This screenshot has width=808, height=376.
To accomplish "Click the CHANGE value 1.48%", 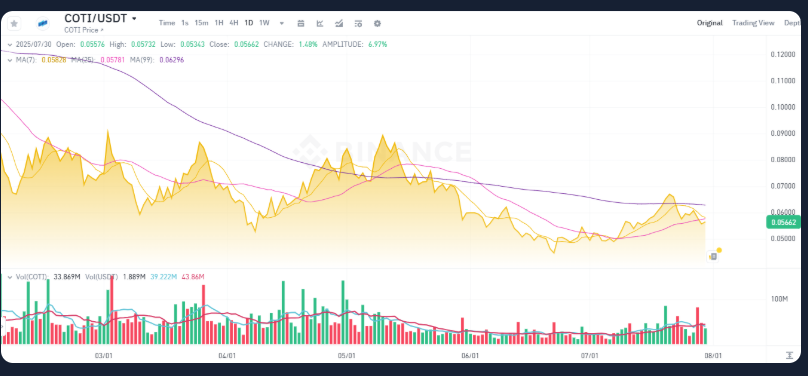I will (x=308, y=45).
